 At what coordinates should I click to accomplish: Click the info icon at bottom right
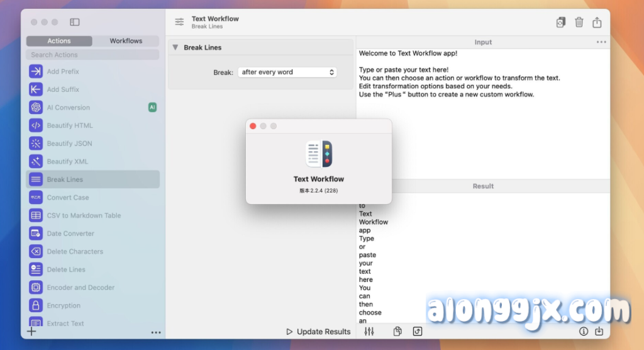[584, 331]
